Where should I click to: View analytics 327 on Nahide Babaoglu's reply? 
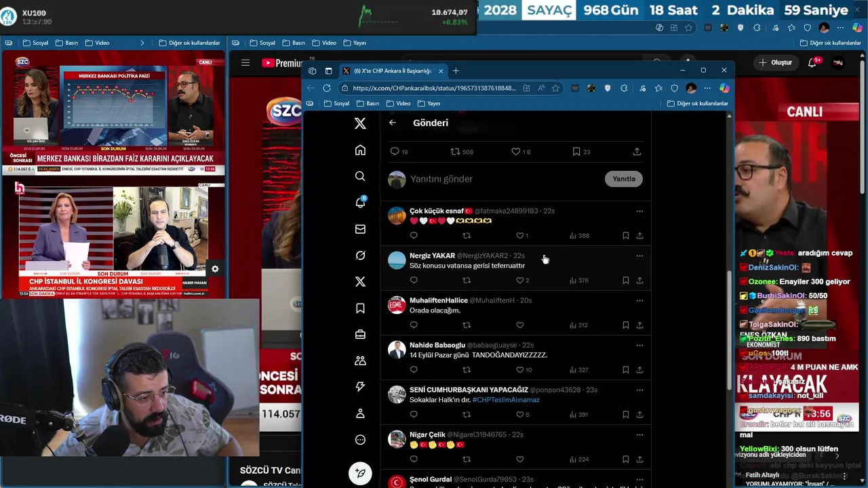pyautogui.click(x=578, y=370)
